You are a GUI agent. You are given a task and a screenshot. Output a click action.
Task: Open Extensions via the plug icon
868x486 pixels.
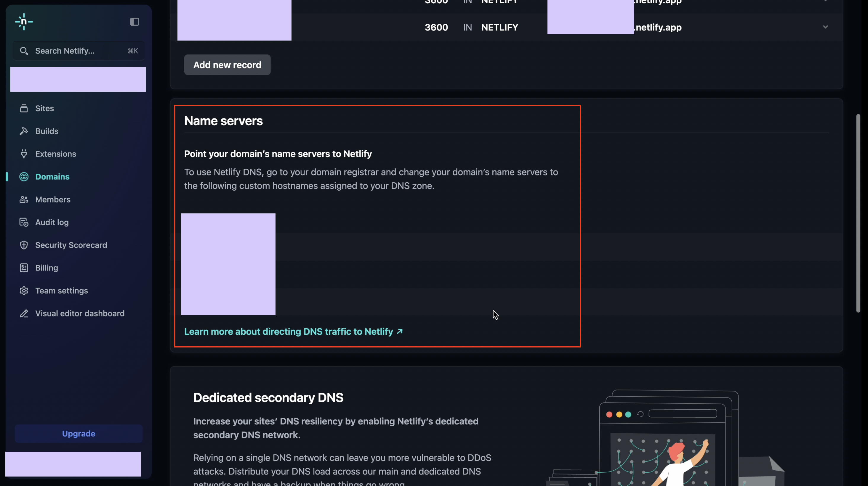coord(24,154)
